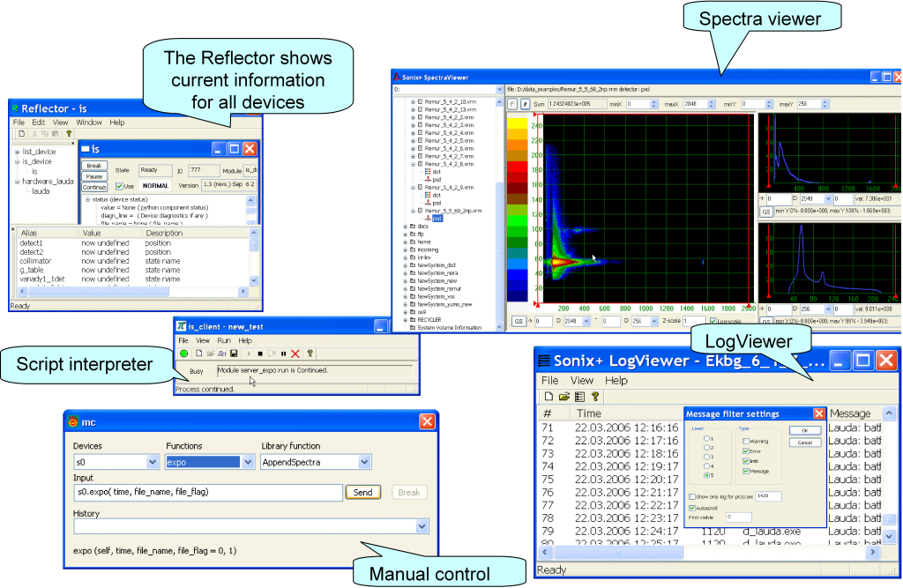Click the help question icon in Reflector toolbar
903x588 pixels.
(69, 133)
